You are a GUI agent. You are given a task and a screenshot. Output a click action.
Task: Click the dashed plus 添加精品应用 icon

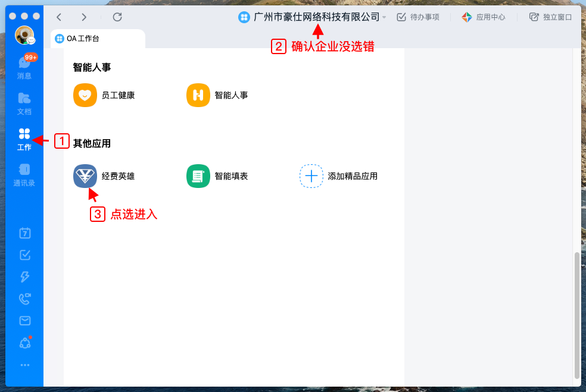(311, 176)
